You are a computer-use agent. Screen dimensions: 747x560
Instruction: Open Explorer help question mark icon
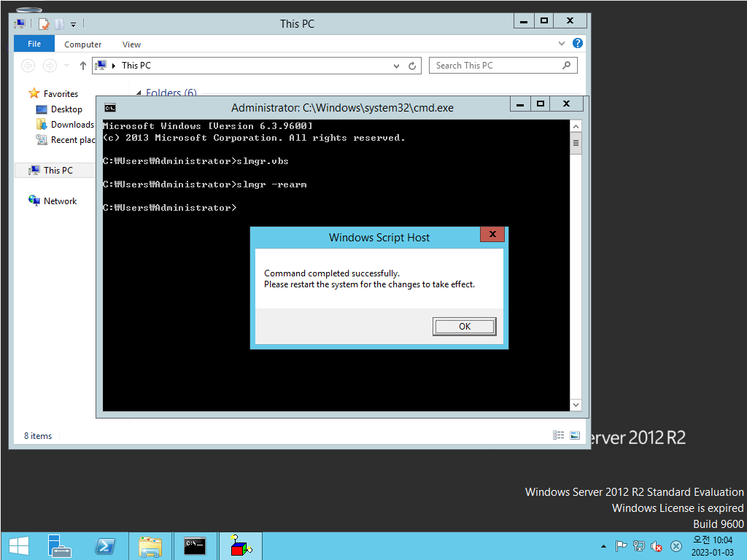click(x=578, y=43)
